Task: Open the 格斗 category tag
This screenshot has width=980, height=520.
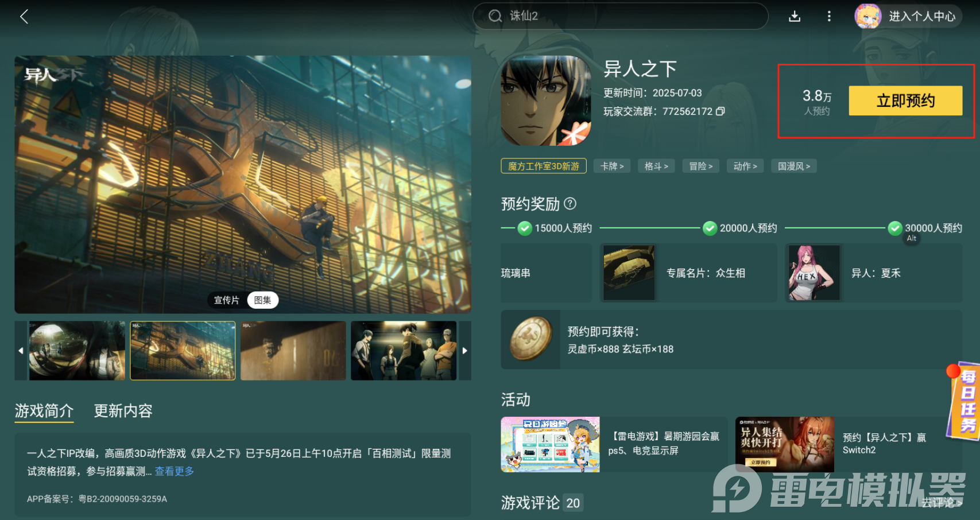Action: coord(656,166)
